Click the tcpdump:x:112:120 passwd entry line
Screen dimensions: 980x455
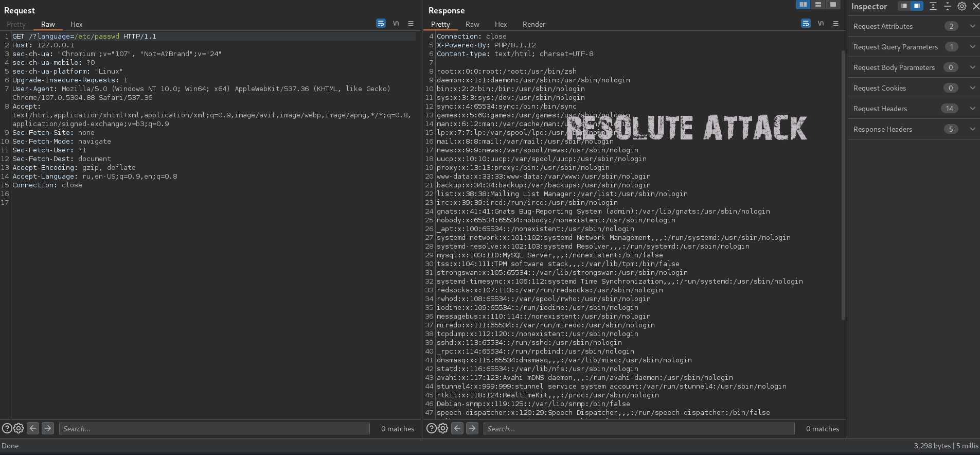tap(538, 334)
